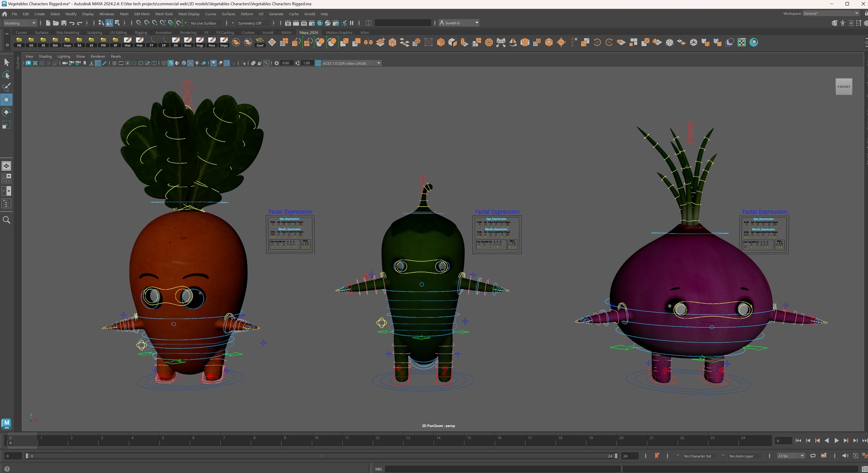Click the CP center pivot shelf button
The width and height of the screenshot is (868, 473).
[x=164, y=42]
